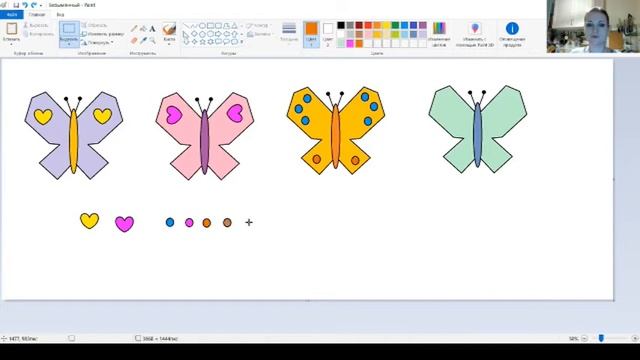
Task: Open the Заливка shape fill dropdown
Action: 260,34
